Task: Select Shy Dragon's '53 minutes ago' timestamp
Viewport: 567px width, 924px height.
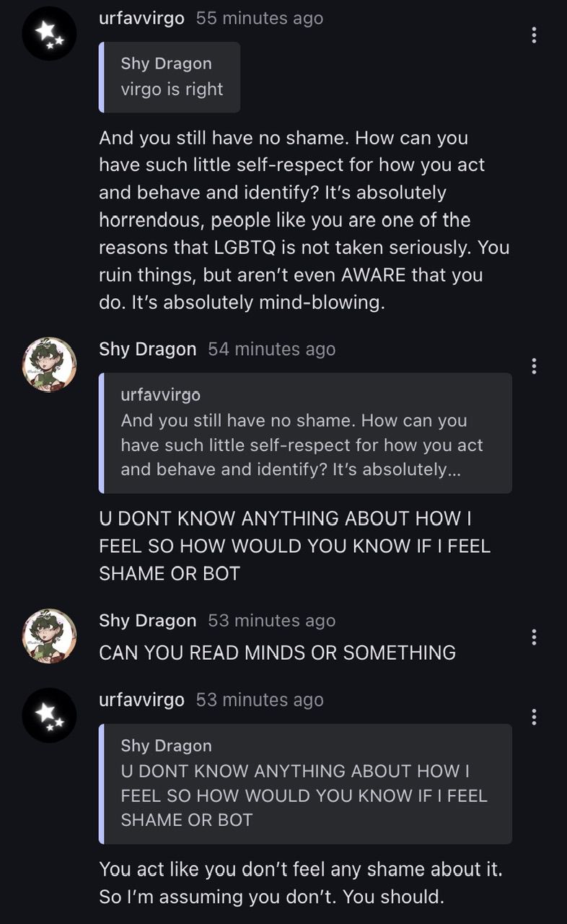Action: (x=272, y=621)
